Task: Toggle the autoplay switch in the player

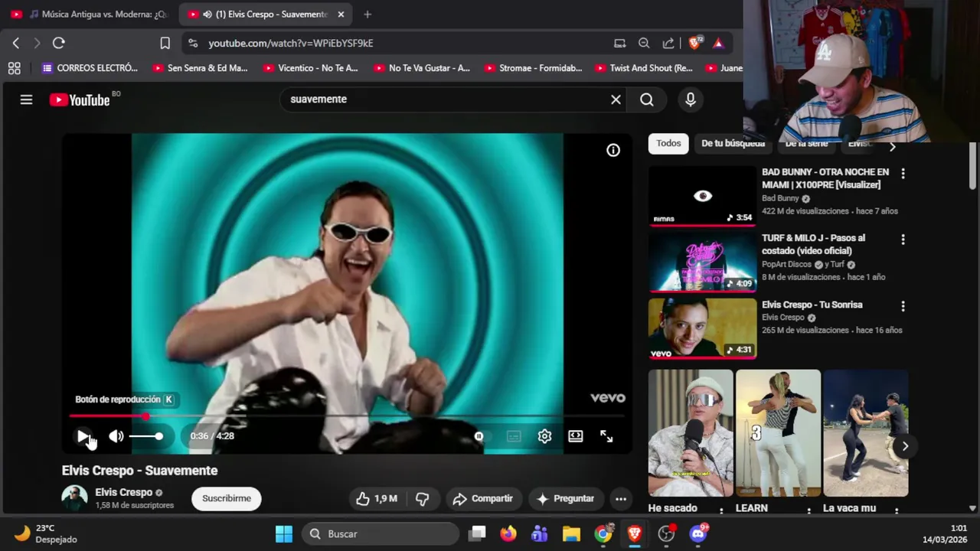Action: [479, 436]
